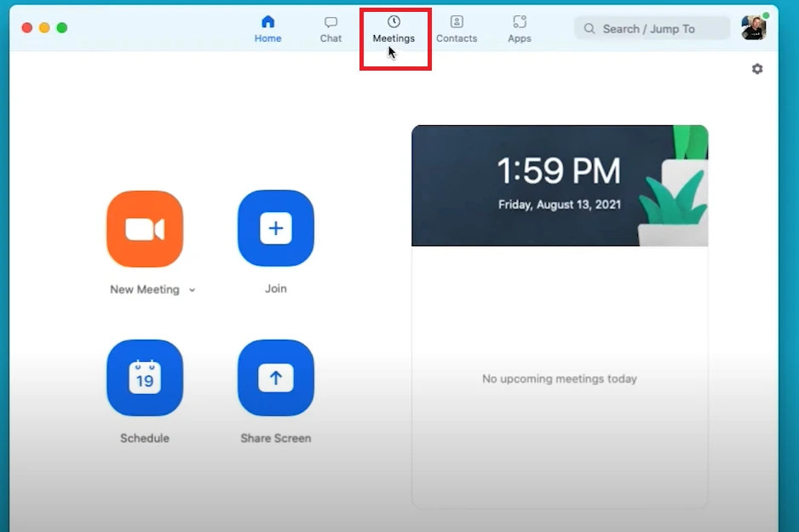Click the Chat icon in the top bar
This screenshot has height=532, width=799.
(330, 21)
